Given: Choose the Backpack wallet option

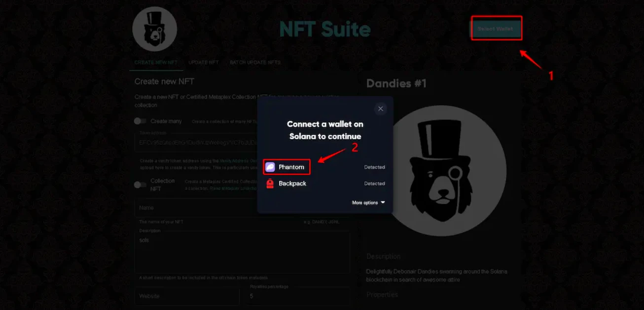Looking at the screenshot, I should tap(325, 184).
